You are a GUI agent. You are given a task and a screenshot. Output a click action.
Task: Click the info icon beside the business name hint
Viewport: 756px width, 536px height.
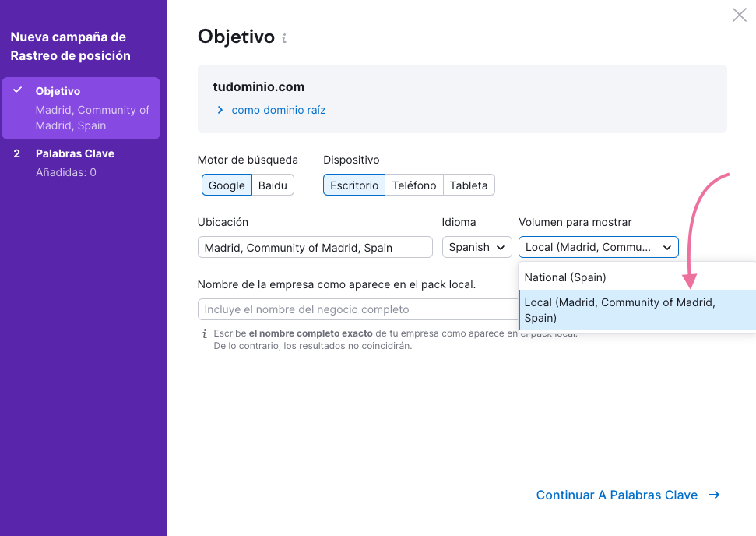click(x=205, y=333)
